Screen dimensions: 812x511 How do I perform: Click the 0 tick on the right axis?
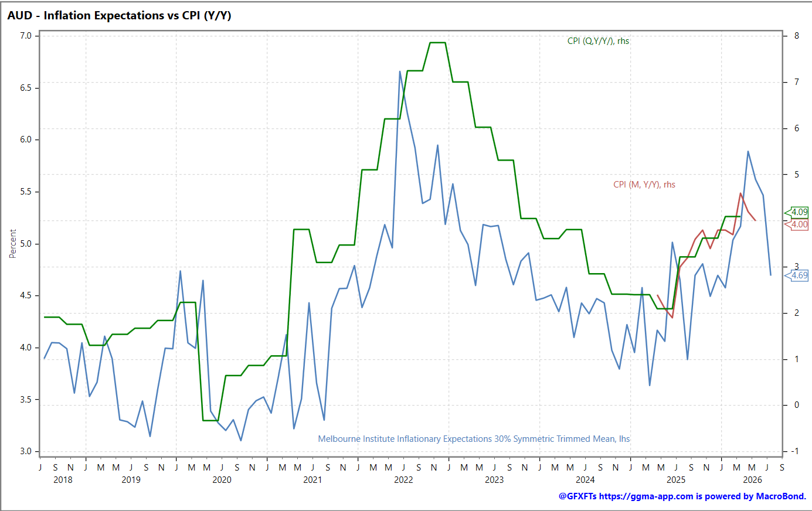797,406
